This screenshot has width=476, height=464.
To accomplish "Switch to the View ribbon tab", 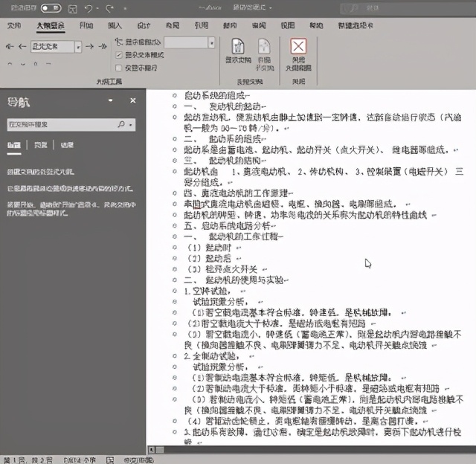I will pos(288,25).
